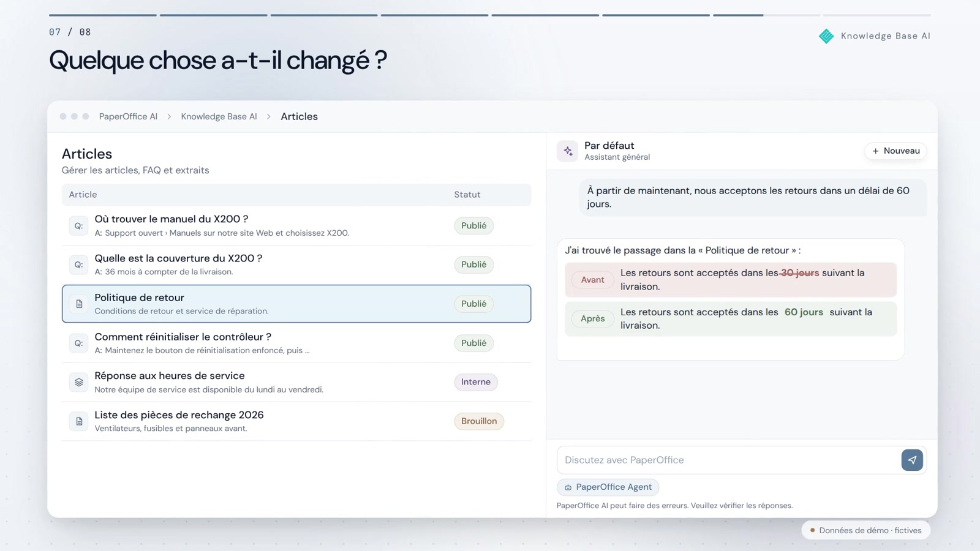Click the Avant label in the diff
980x551 pixels.
[x=592, y=280]
